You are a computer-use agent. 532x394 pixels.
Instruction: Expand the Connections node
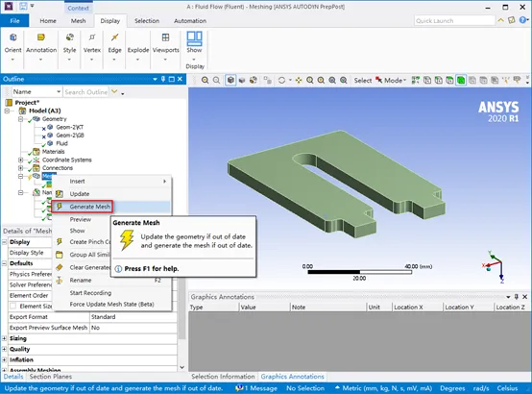(21, 168)
